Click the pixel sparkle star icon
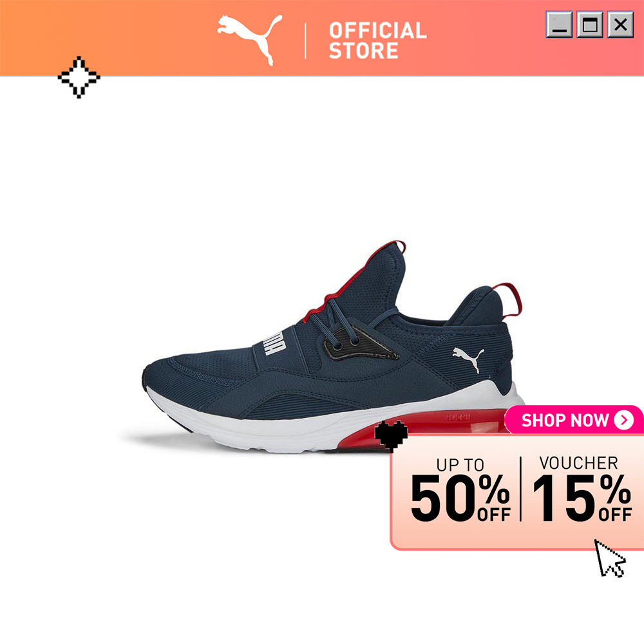The image size is (644, 644). coord(79,77)
